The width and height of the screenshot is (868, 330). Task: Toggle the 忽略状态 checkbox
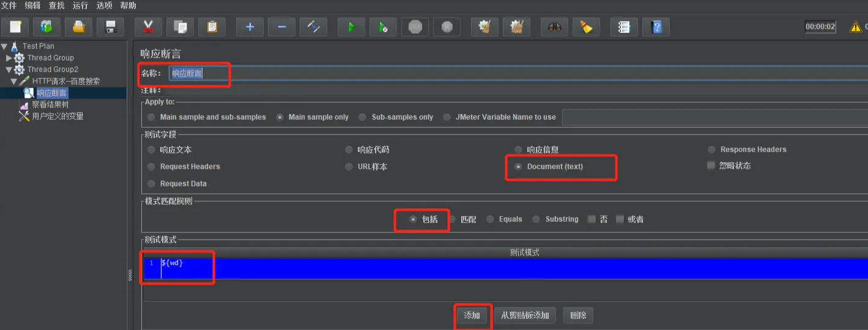711,166
